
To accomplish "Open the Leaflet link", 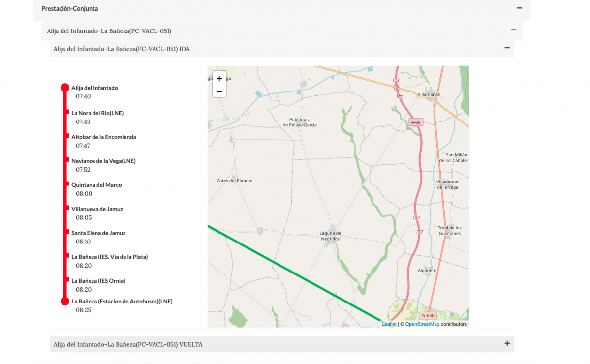I will (389, 324).
